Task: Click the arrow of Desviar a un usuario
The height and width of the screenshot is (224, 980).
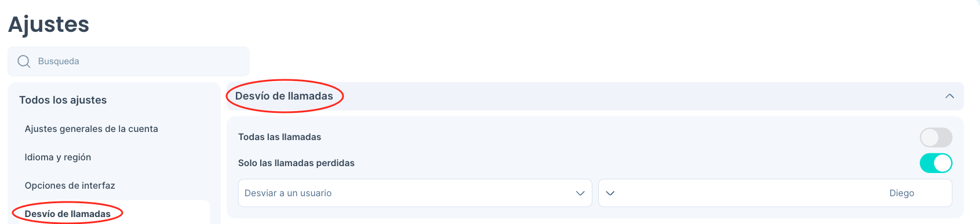Action: coord(580,193)
